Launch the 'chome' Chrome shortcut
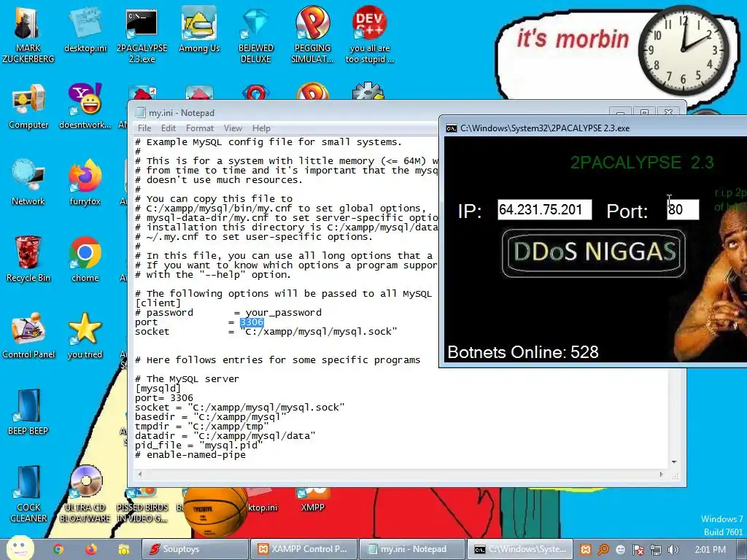 tap(85, 259)
